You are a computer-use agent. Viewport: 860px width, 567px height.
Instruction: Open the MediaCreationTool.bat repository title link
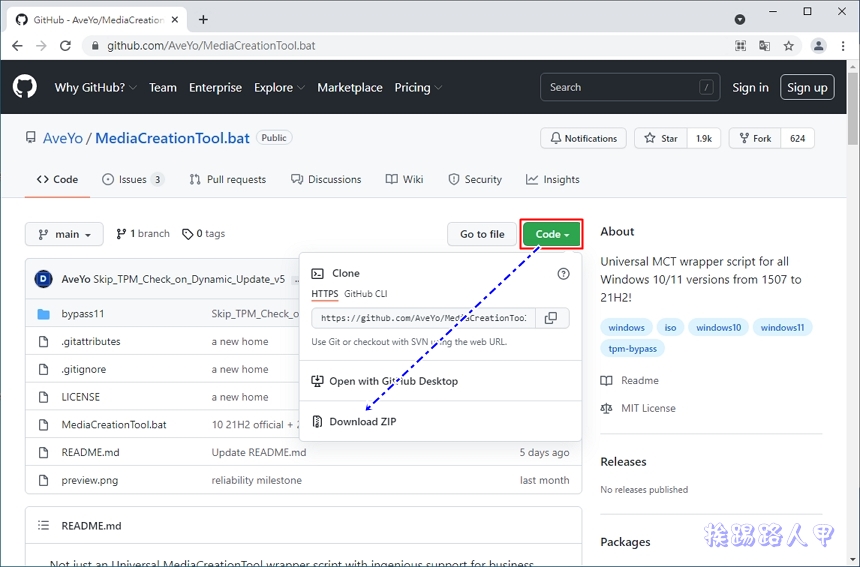(x=172, y=138)
